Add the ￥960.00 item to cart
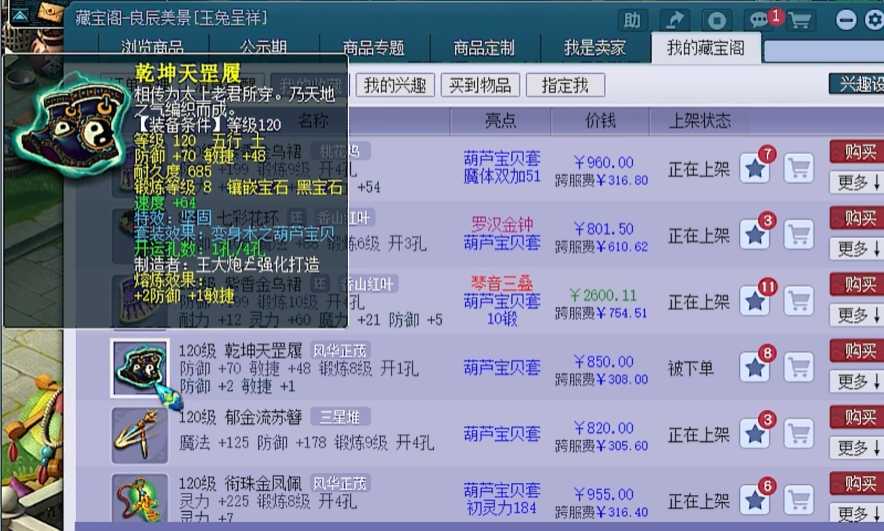 (799, 168)
